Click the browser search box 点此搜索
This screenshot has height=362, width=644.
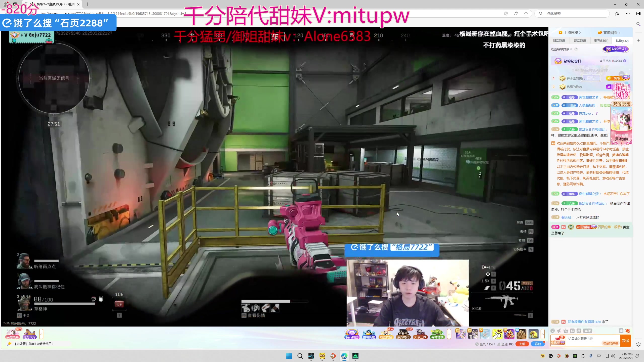coord(572,14)
